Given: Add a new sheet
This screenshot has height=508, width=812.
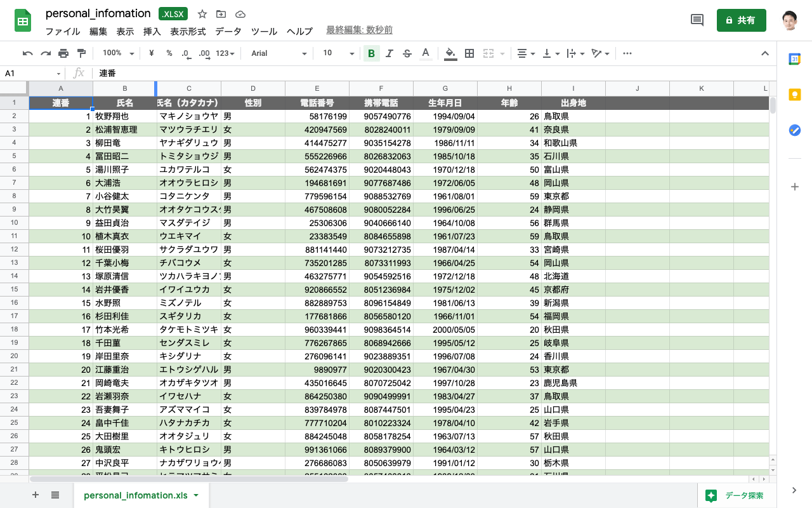Looking at the screenshot, I should (35, 495).
